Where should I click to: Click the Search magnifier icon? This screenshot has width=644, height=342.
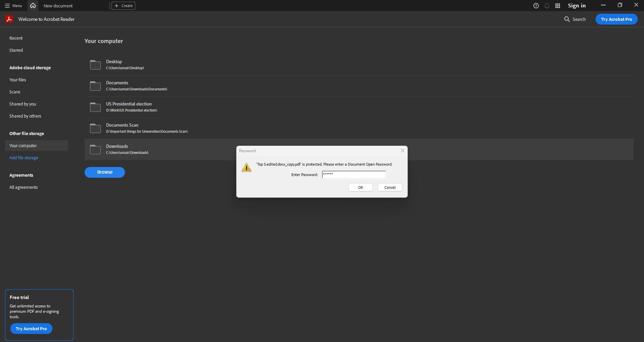pos(567,19)
